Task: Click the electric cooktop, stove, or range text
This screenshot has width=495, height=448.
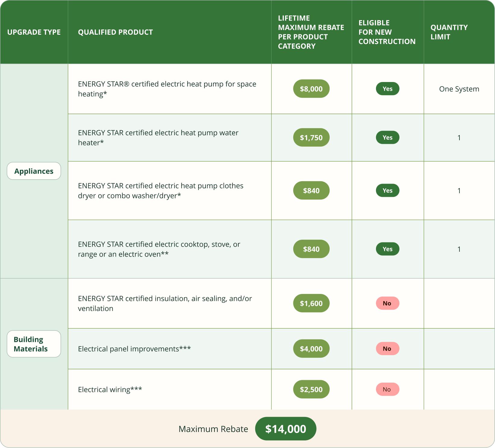Action: coord(159,249)
